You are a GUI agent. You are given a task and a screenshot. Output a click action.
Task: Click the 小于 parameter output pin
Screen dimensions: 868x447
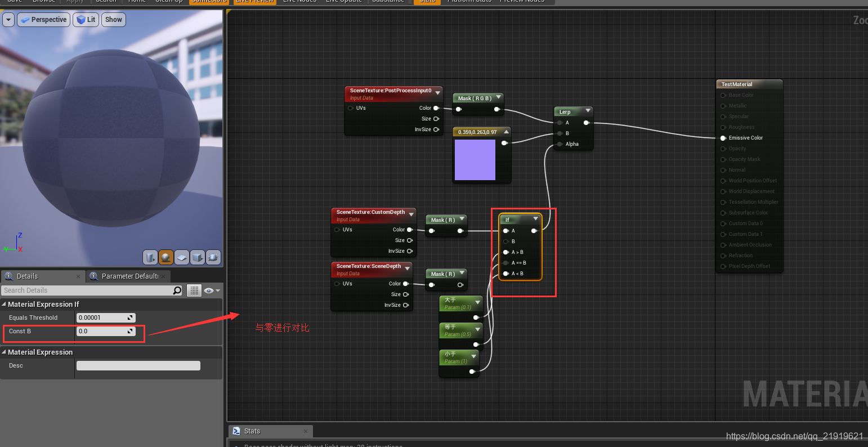[472, 372]
